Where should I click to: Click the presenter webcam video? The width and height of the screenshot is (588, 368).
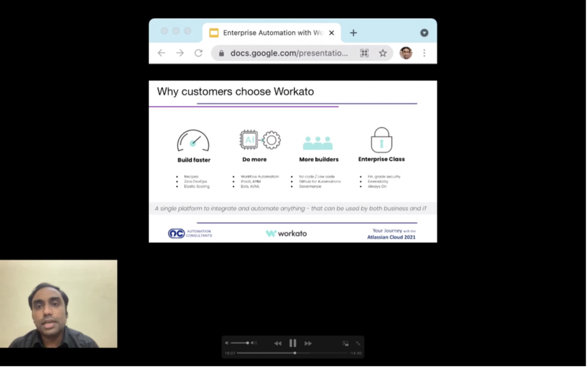click(x=59, y=304)
